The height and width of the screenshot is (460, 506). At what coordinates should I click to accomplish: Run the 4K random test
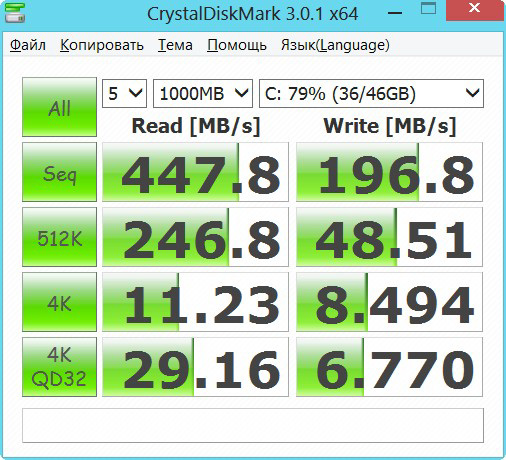click(x=59, y=302)
